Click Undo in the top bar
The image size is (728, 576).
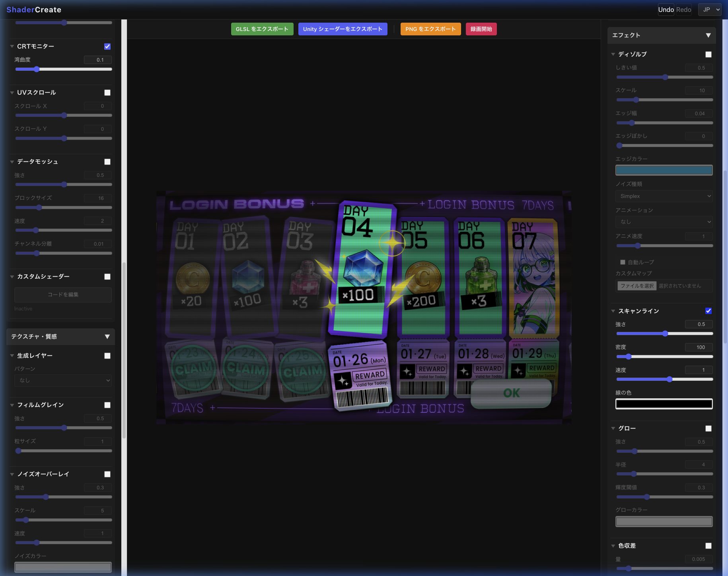click(666, 10)
